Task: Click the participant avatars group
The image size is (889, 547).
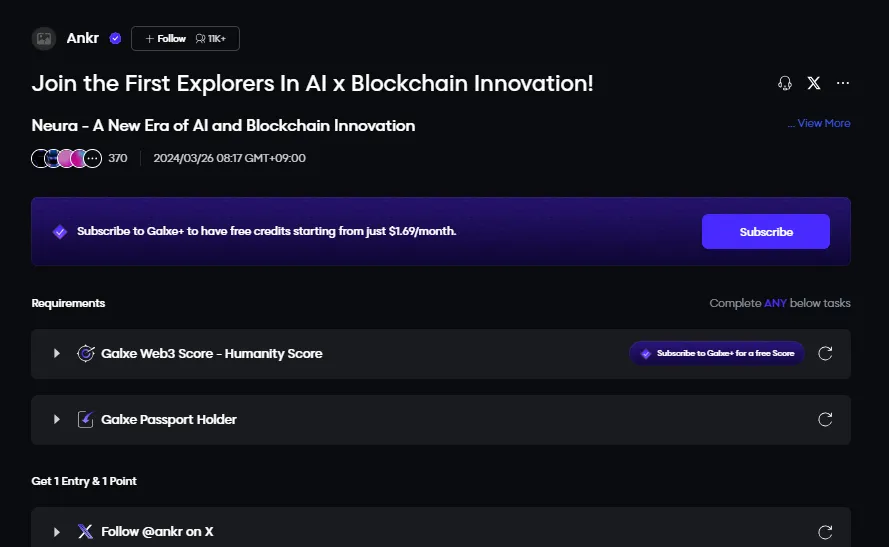Action: (x=66, y=158)
